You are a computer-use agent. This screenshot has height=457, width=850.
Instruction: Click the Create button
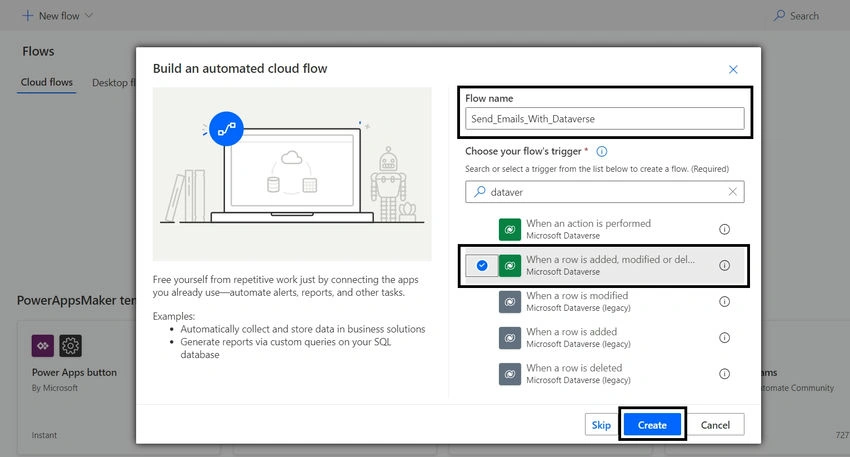click(x=652, y=425)
